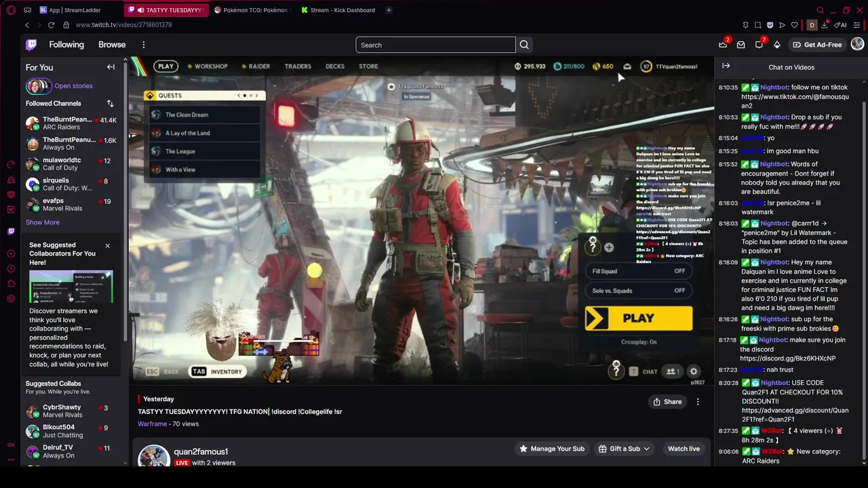Click the Get Ad-Free button
The width and height of the screenshot is (868, 488).
[x=817, y=45]
